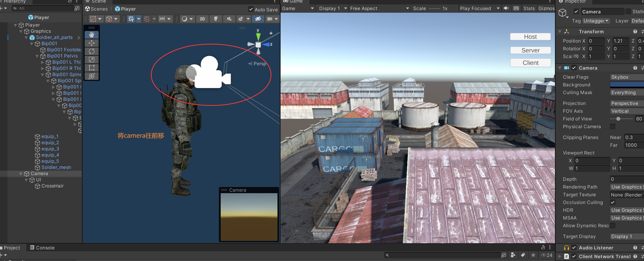Viewport: 644px width, 261px height.
Task: Click the Client button in Game view
Action: (x=530, y=63)
